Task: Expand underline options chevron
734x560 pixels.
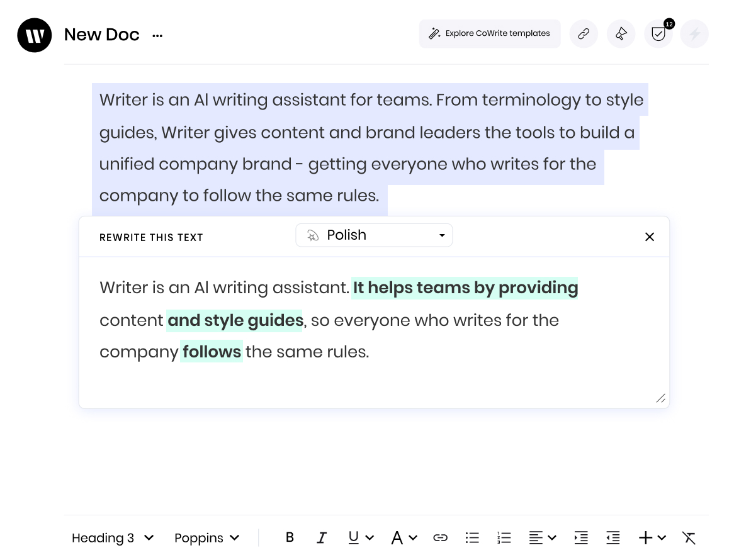Action: (x=370, y=538)
